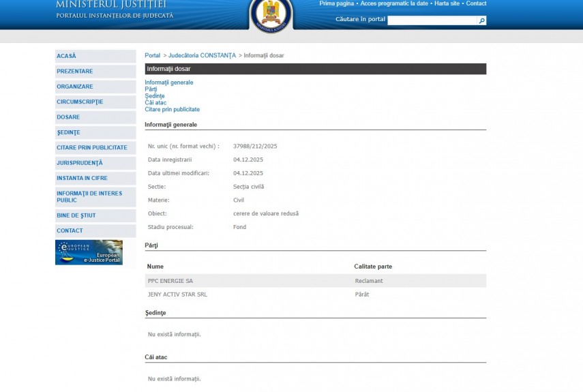Click the Portal breadcrumb link

pyautogui.click(x=152, y=55)
